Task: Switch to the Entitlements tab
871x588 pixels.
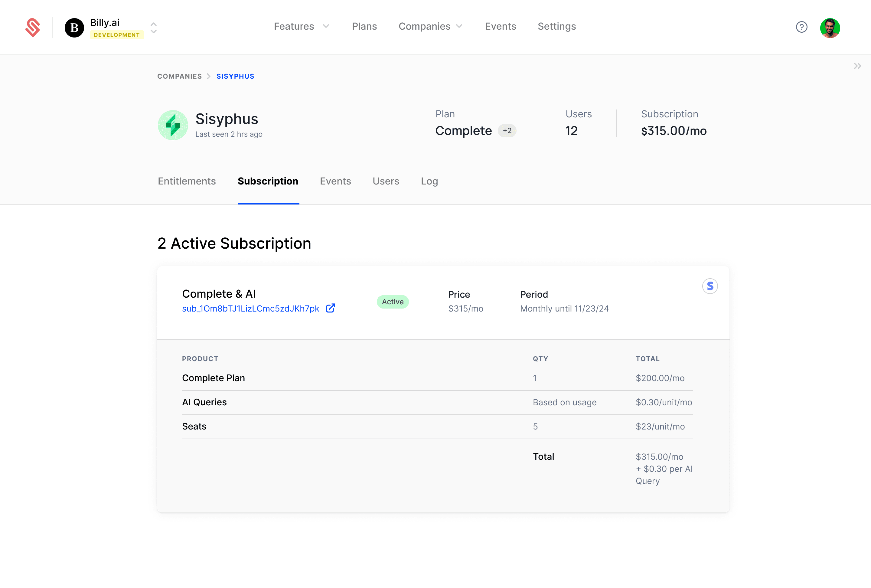Action: coord(187,181)
